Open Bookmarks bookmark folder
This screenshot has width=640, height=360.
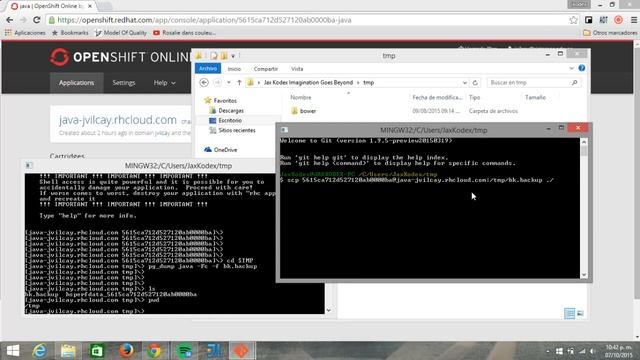(70, 33)
